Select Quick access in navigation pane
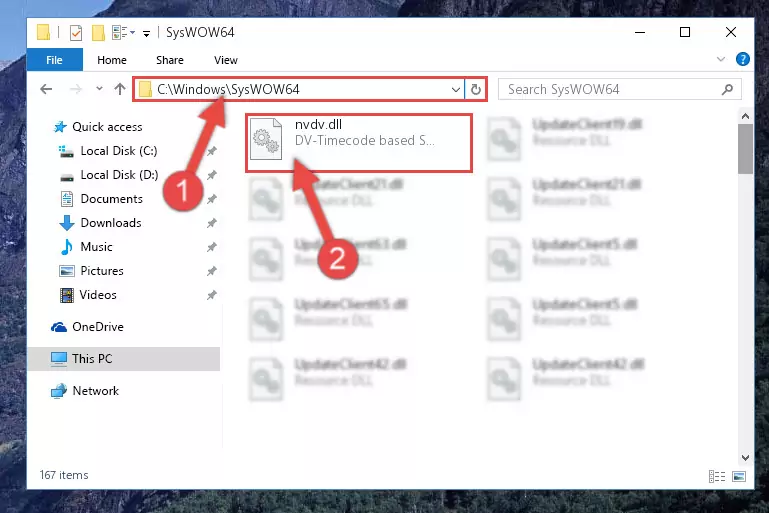Image resolution: width=769 pixels, height=513 pixels. [x=107, y=127]
